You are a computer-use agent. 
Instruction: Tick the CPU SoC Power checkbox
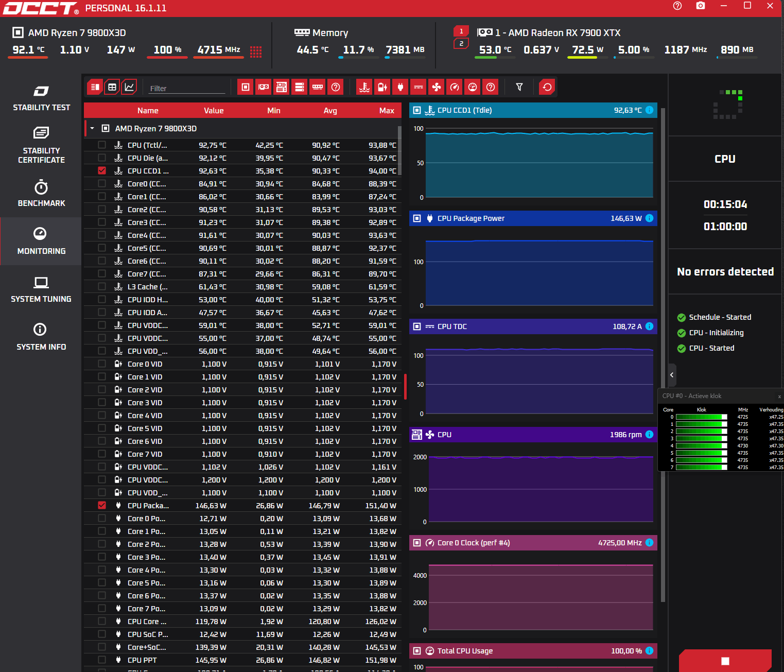tap(102, 634)
